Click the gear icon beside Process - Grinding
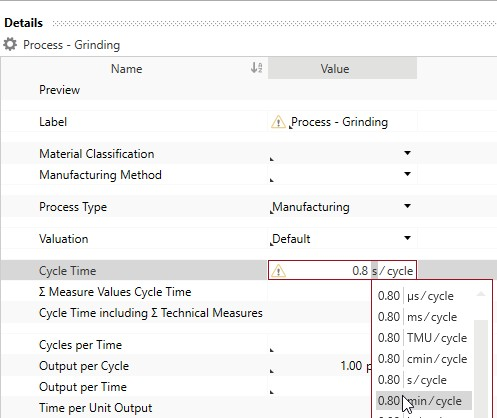 point(10,44)
